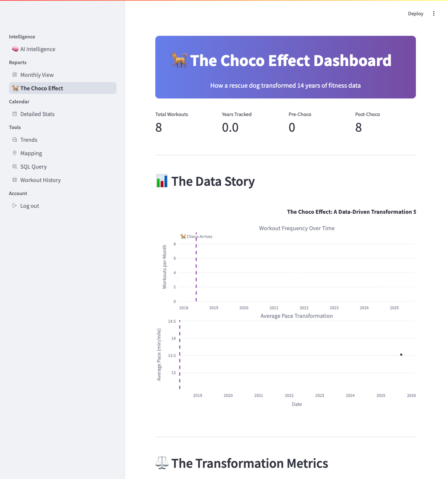
Task: Navigate to Detailed Stats
Action: click(x=37, y=114)
